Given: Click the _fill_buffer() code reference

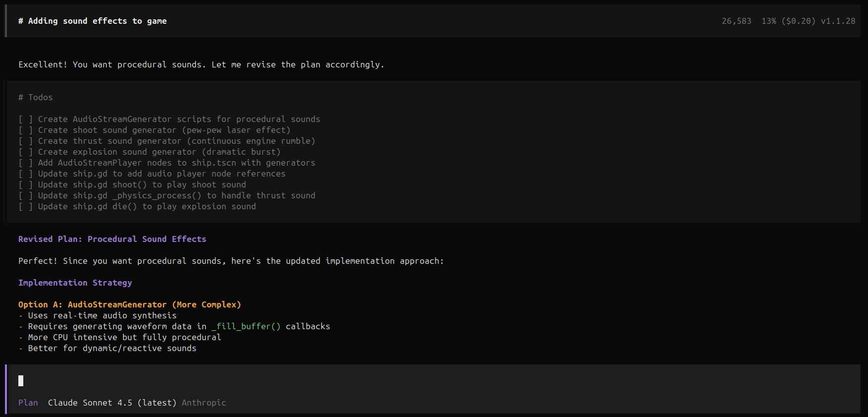Looking at the screenshot, I should tap(246, 326).
